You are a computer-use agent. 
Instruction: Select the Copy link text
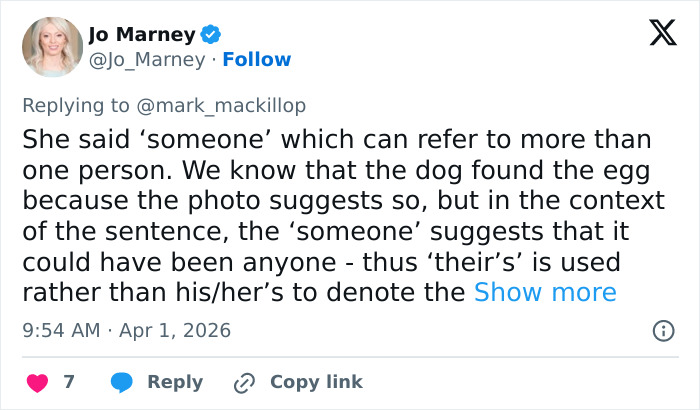point(316,382)
